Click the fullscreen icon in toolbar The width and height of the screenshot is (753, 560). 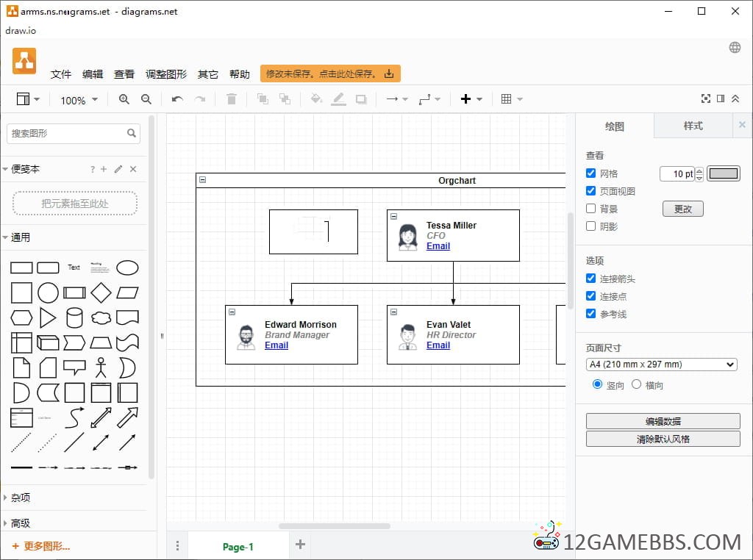706,99
